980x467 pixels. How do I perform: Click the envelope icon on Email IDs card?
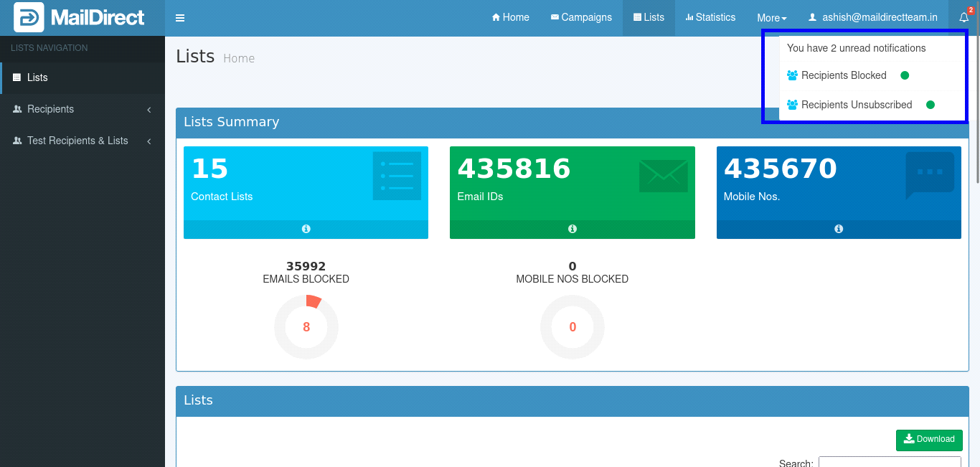coord(663,176)
